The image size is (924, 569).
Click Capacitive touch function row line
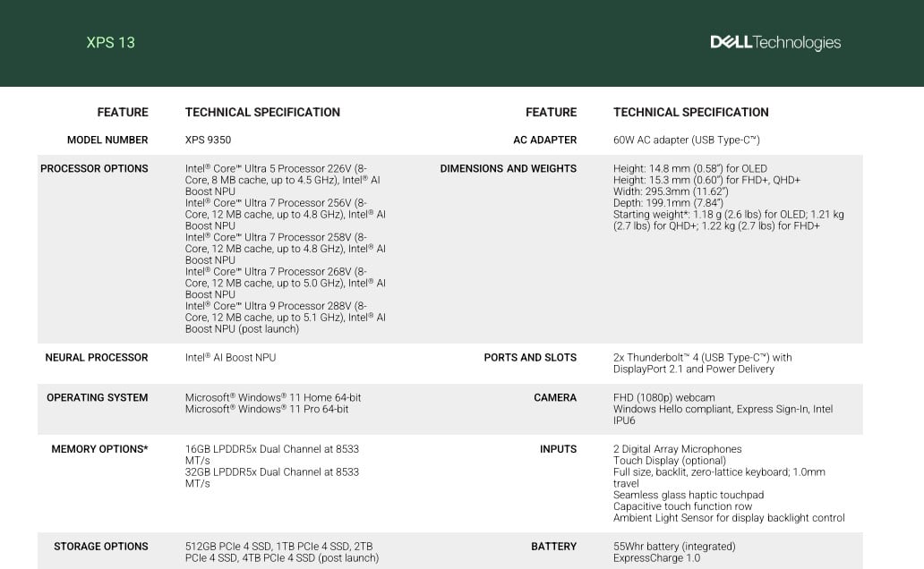[x=682, y=506]
